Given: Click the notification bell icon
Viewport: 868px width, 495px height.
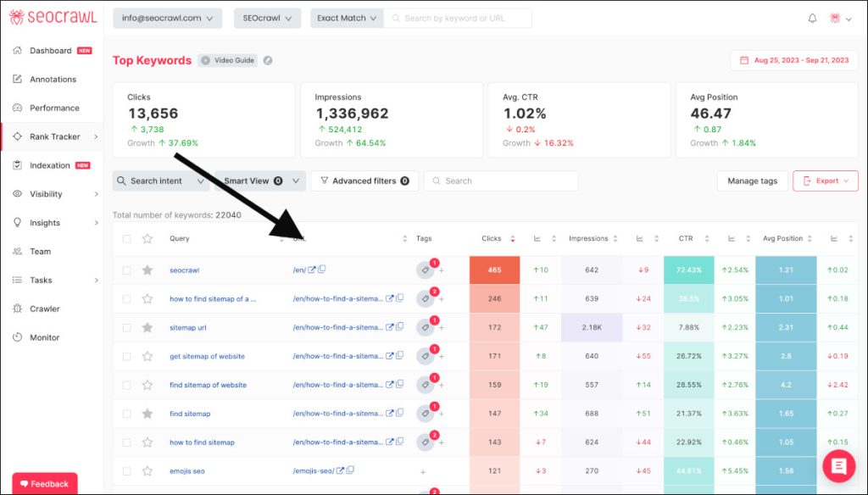Looking at the screenshot, I should point(813,18).
